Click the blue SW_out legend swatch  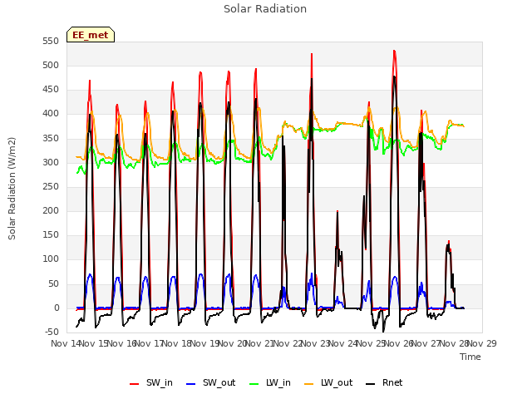coord(191,384)
